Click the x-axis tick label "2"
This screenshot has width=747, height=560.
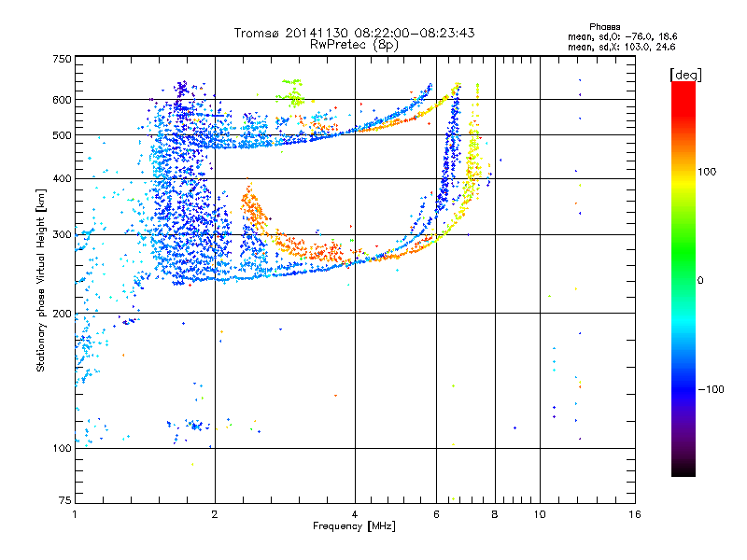click(215, 514)
